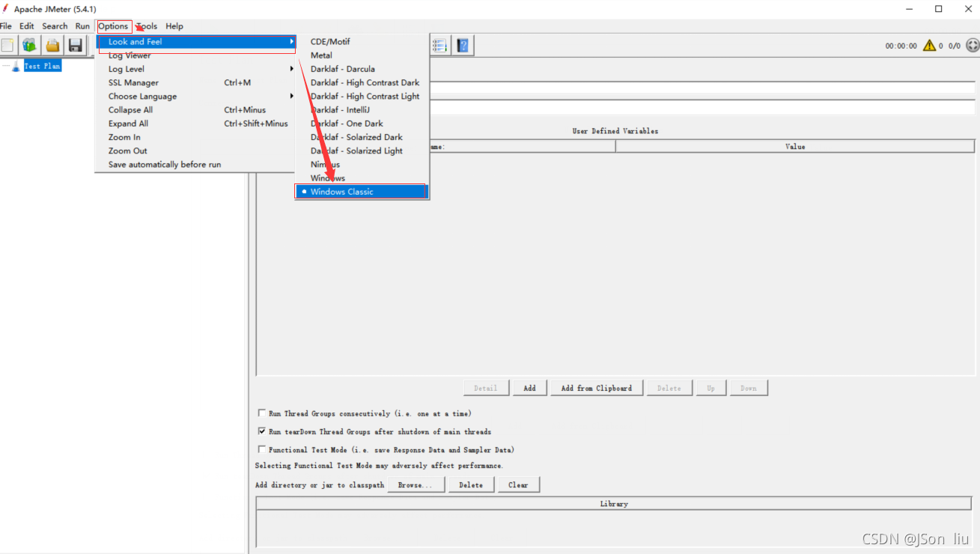Click the Add variable button

(x=530, y=388)
